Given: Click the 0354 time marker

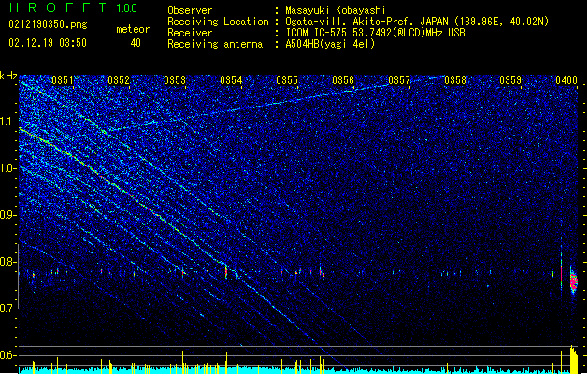Looking at the screenshot, I should (x=231, y=80).
